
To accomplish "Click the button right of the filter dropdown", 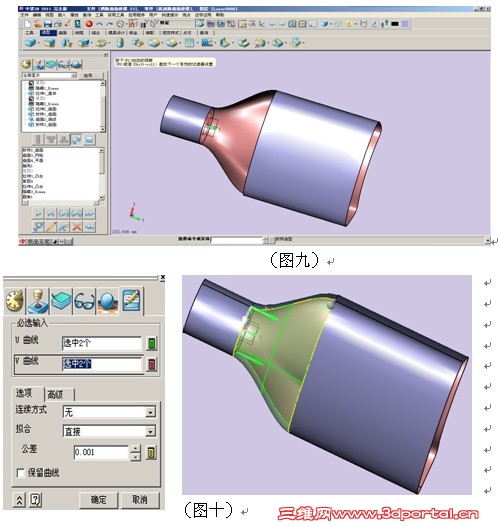I will tap(92, 75).
